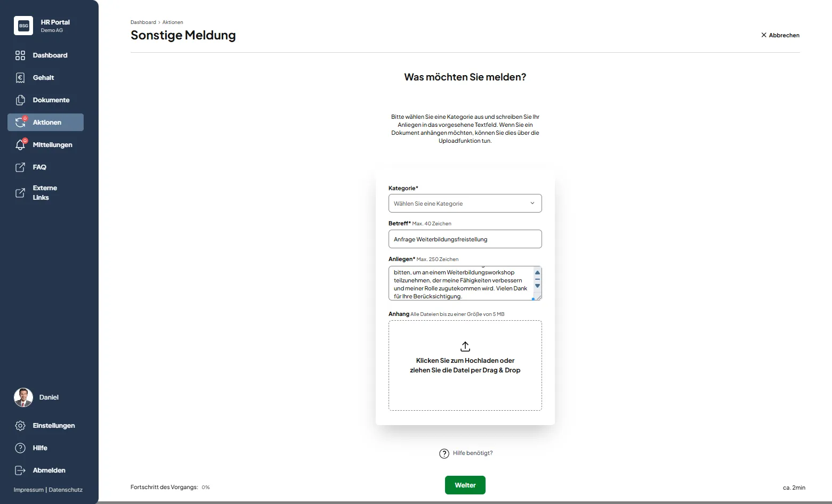This screenshot has height=504, width=832.
Task: Click Daniel's profile avatar
Action: [23, 397]
